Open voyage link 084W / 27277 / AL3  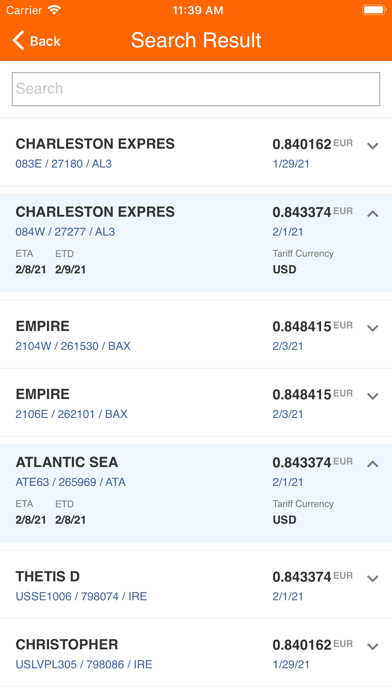(65, 232)
